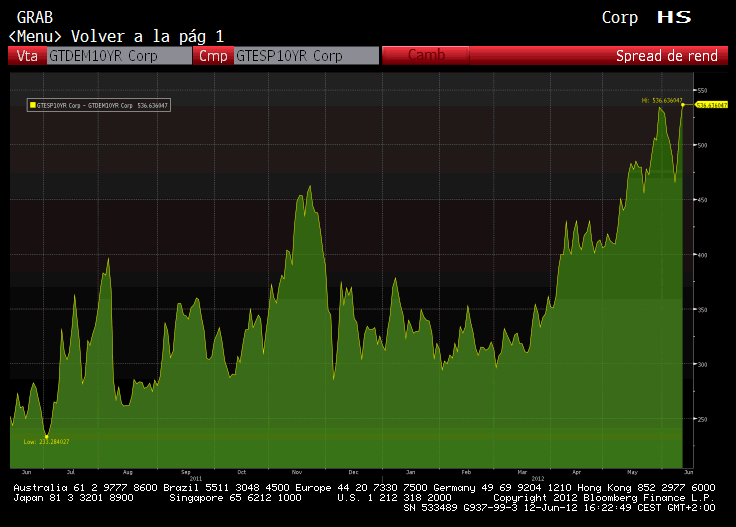This screenshot has height=527, width=736.
Task: Edit the GTDEM10YR Corp sell field
Action: click(x=119, y=56)
